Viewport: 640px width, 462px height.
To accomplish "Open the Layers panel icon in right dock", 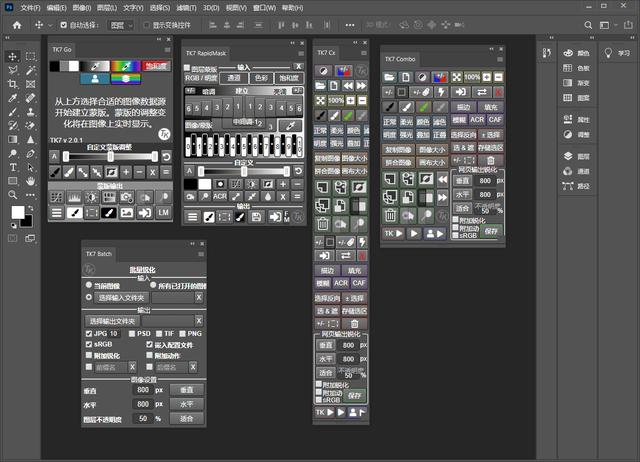I will click(568, 156).
